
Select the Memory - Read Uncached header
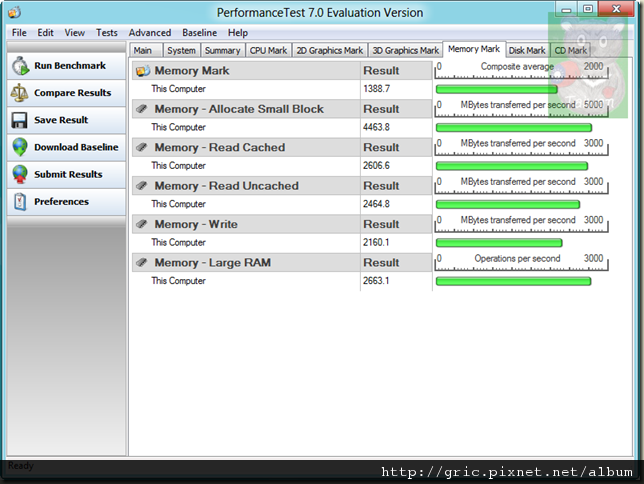tap(282, 186)
